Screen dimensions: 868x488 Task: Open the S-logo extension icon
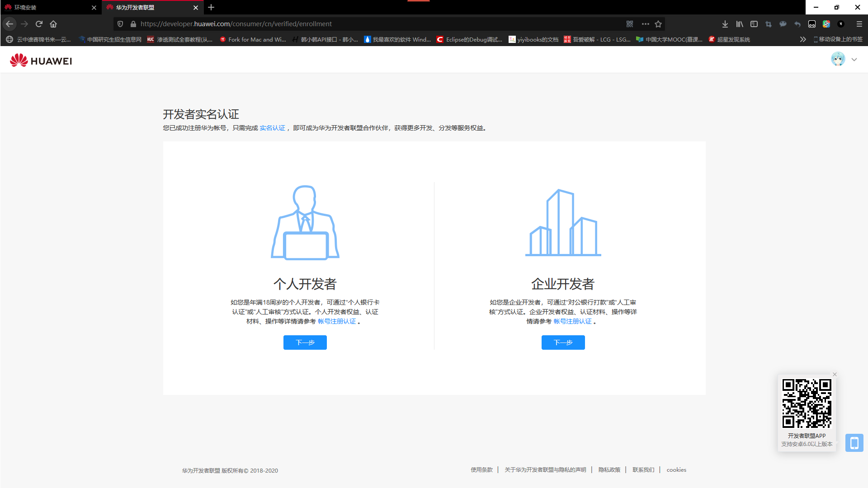826,24
